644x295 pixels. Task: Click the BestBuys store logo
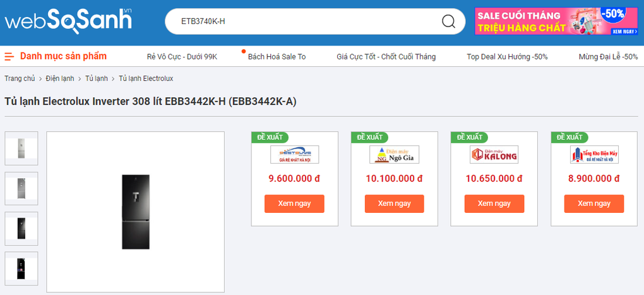[294, 155]
